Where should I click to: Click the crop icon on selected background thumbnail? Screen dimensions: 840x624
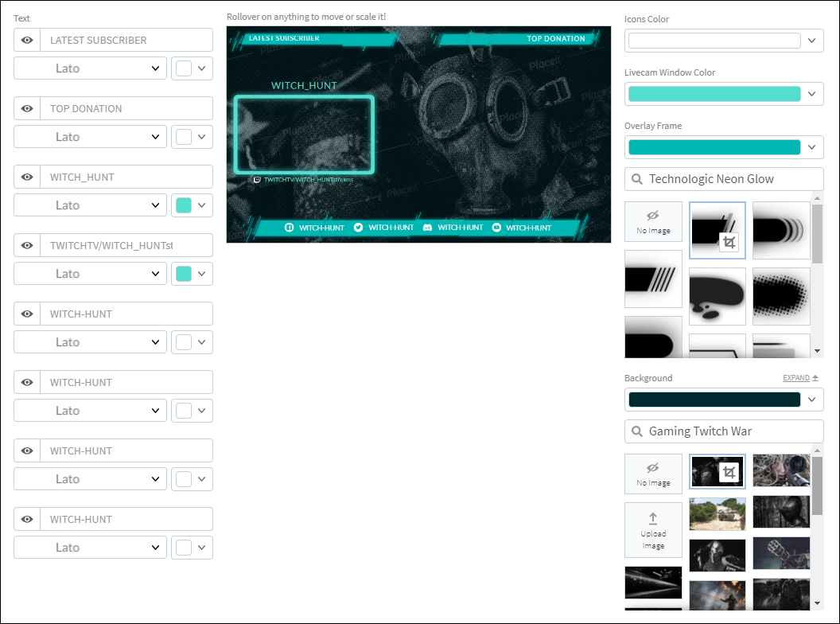coord(729,472)
